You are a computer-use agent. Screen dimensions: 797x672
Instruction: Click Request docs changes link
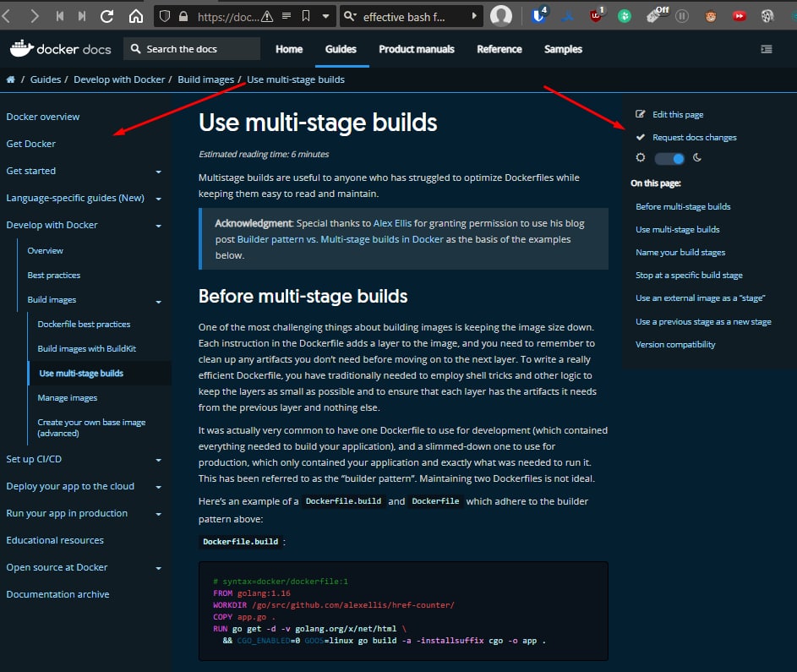tap(695, 137)
